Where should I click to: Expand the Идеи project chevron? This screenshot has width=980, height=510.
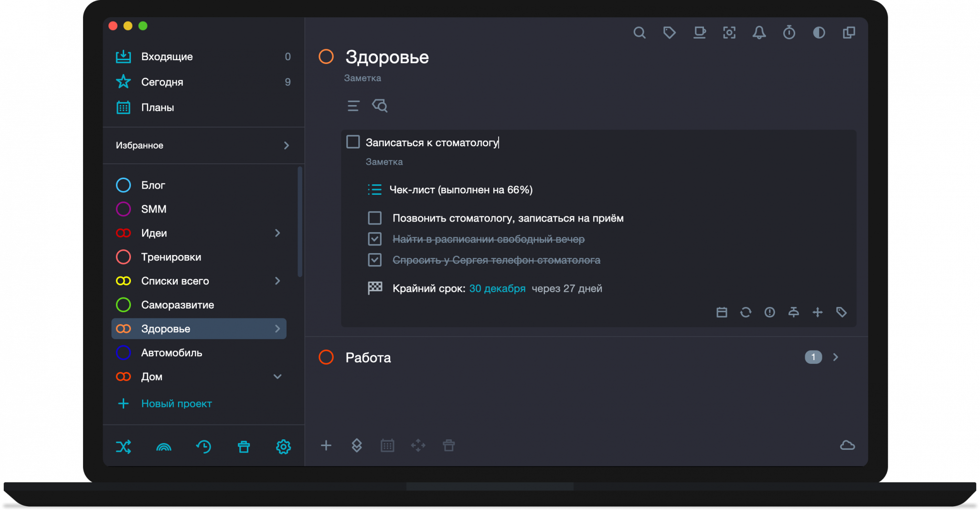(277, 233)
